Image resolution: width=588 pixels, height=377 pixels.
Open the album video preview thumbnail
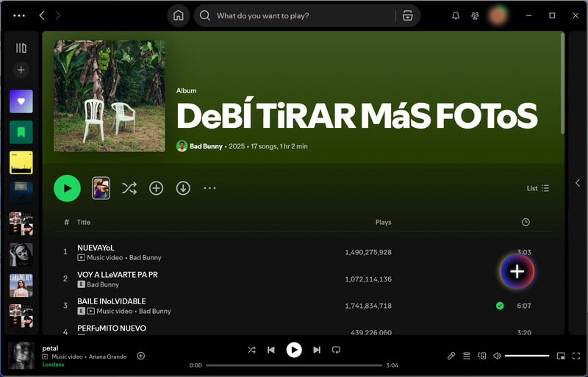(101, 188)
